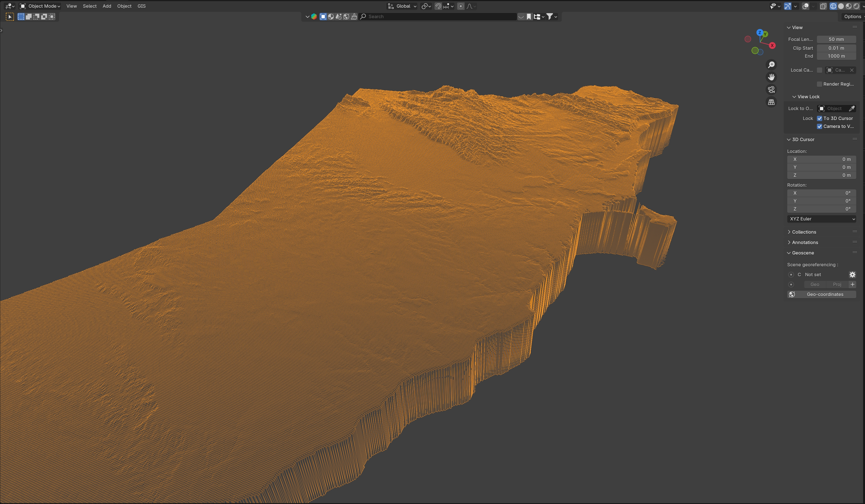Enable the Render Region checkbox

point(820,84)
